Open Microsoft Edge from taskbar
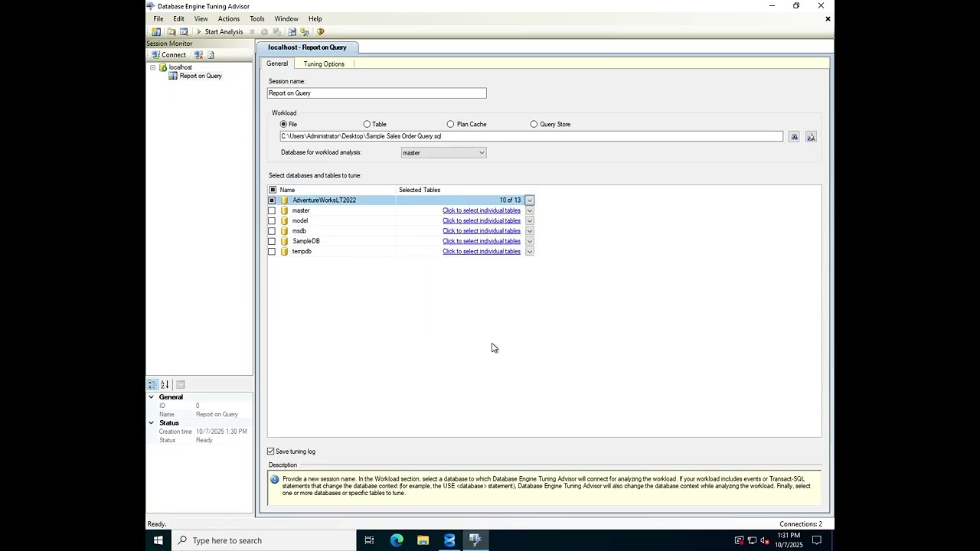The image size is (980, 551). click(397, 540)
